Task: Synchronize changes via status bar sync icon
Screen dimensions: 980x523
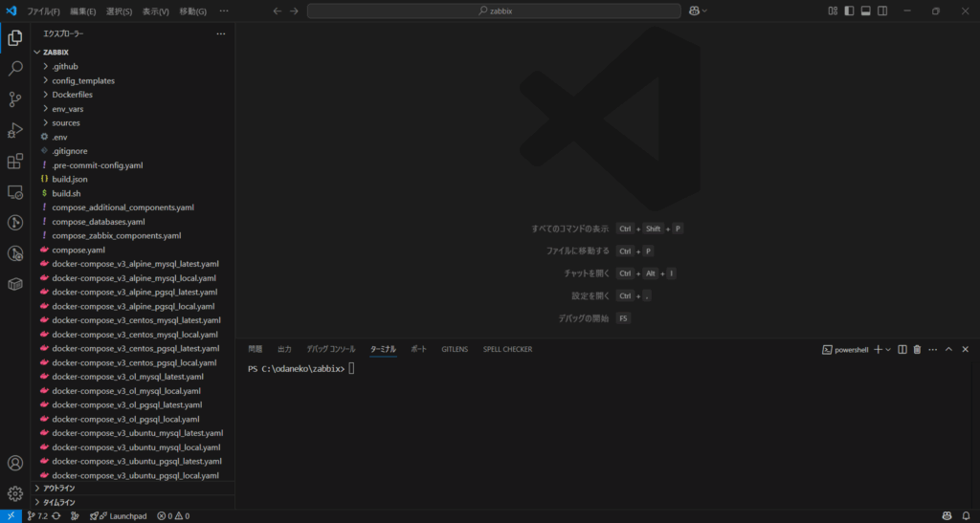Action: 56,516
